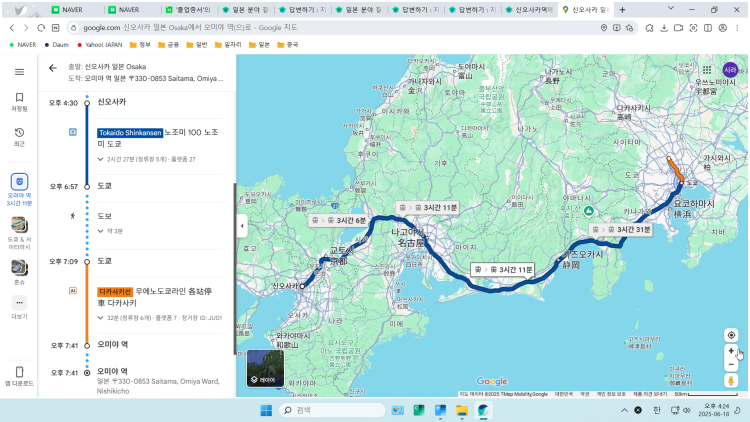The height and width of the screenshot is (422, 750).
Task: Open a new browser tab
Action: (x=622, y=10)
